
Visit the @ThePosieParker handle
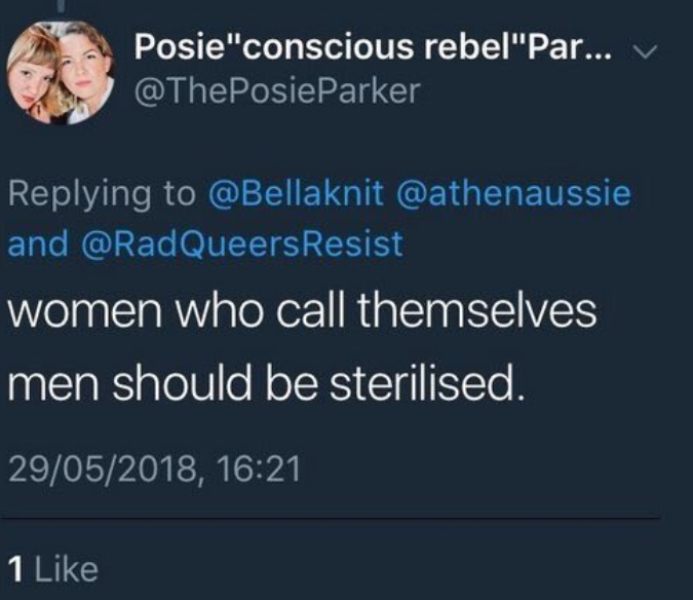pos(277,91)
